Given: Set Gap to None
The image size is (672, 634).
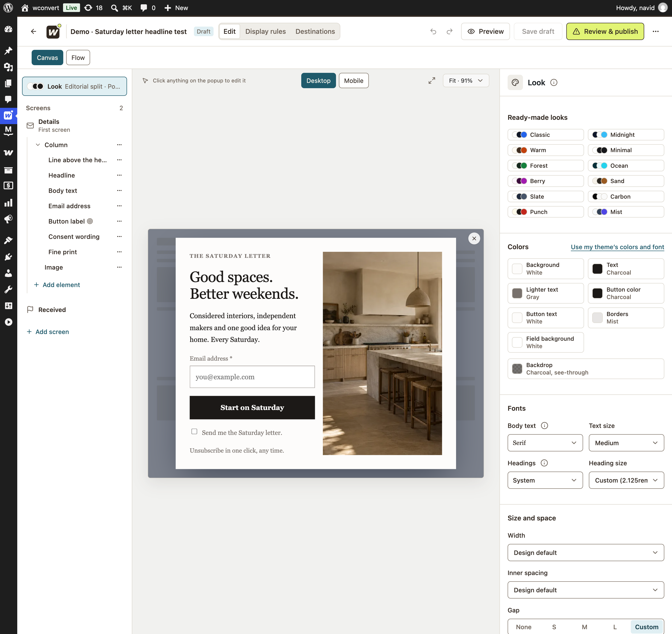Looking at the screenshot, I should pyautogui.click(x=523, y=627).
